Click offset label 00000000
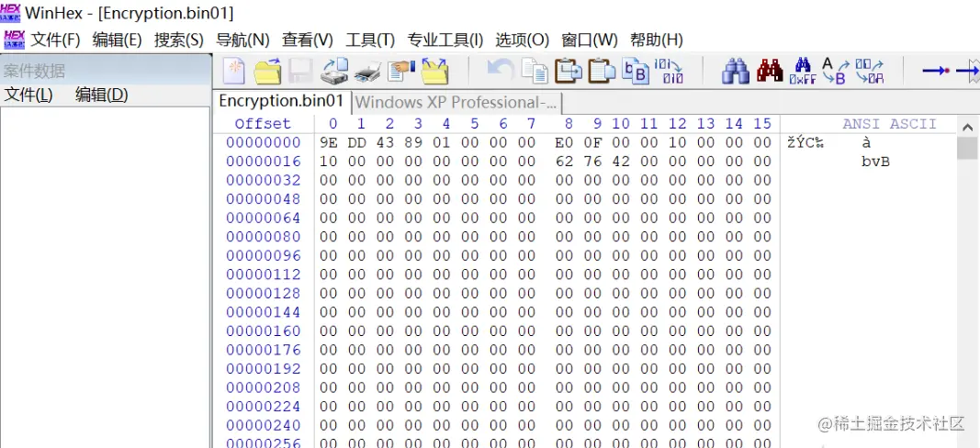The width and height of the screenshot is (980, 448). click(x=263, y=142)
